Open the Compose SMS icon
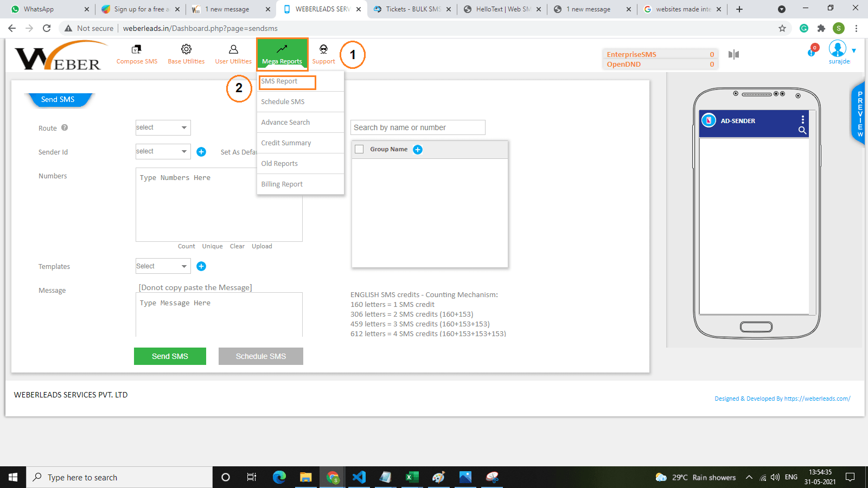Image resolution: width=868 pixels, height=488 pixels. pos(137,50)
